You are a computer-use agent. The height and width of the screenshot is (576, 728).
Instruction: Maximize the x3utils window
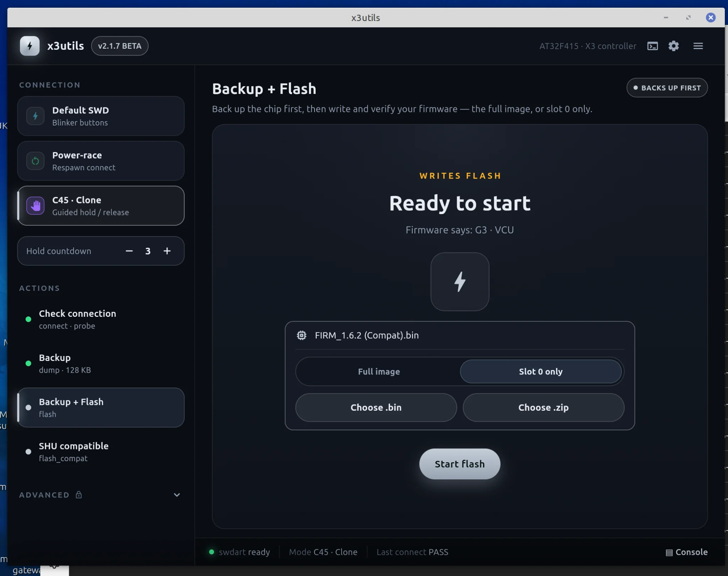(689, 17)
